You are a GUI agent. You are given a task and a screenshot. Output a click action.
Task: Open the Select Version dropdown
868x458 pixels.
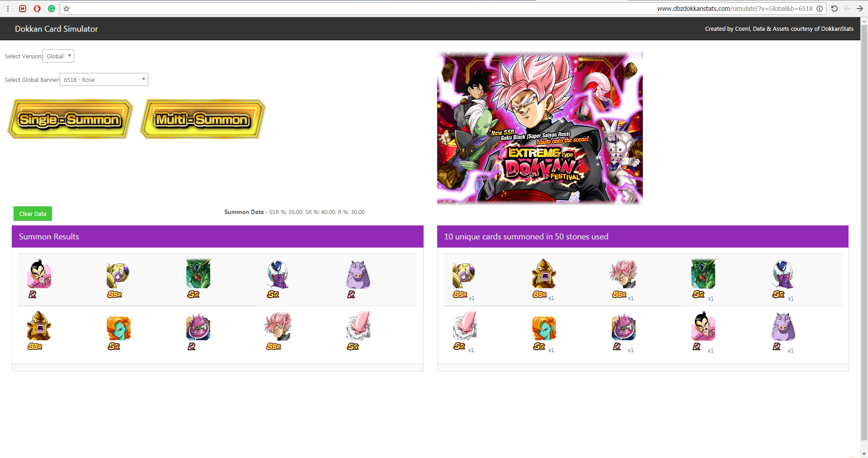pyautogui.click(x=58, y=56)
